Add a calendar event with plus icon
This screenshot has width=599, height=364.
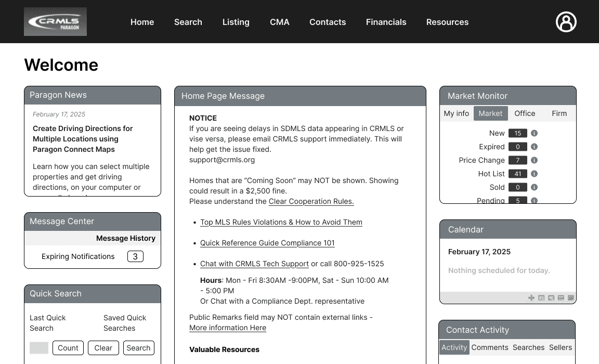(x=531, y=298)
